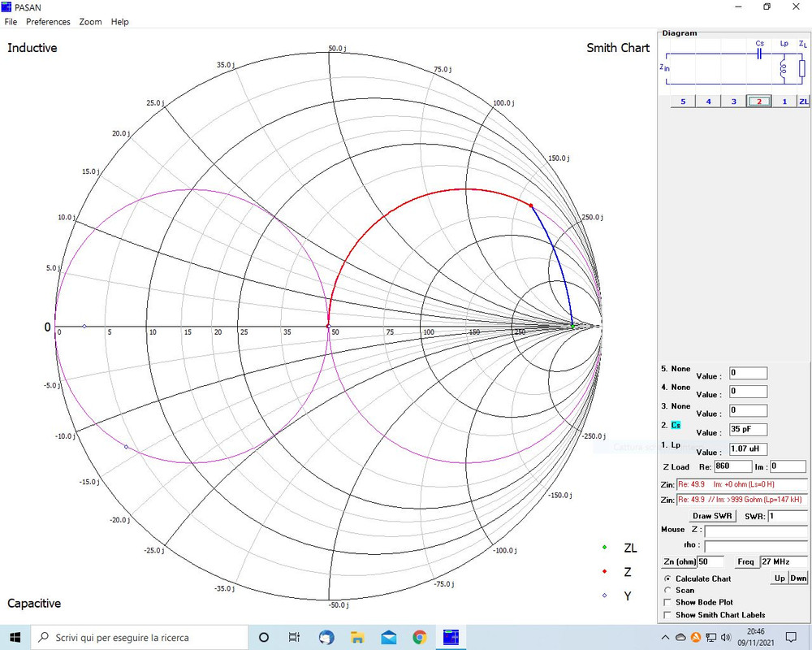Click the green ZL legend marker

[x=604, y=548]
